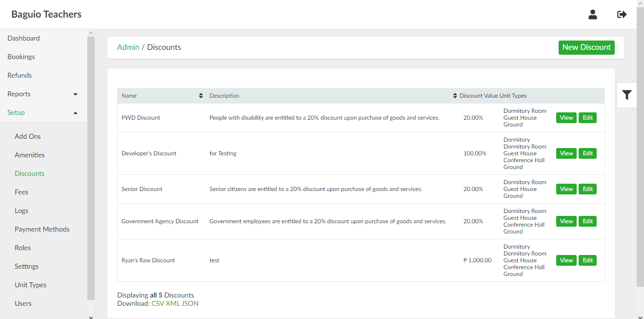This screenshot has height=319, width=644.
Task: Open Payment Methods setup page
Action: pyautogui.click(x=42, y=229)
